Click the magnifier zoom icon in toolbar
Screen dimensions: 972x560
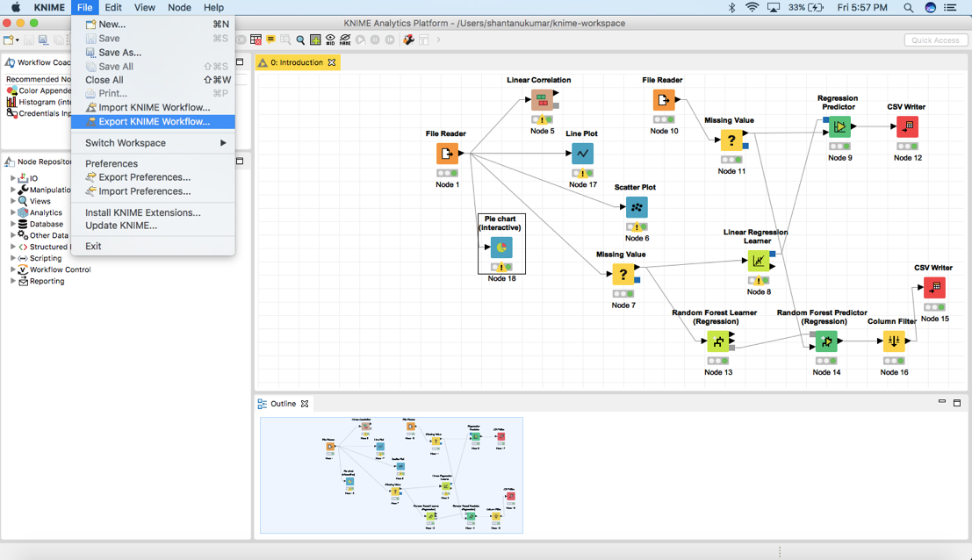pos(300,39)
